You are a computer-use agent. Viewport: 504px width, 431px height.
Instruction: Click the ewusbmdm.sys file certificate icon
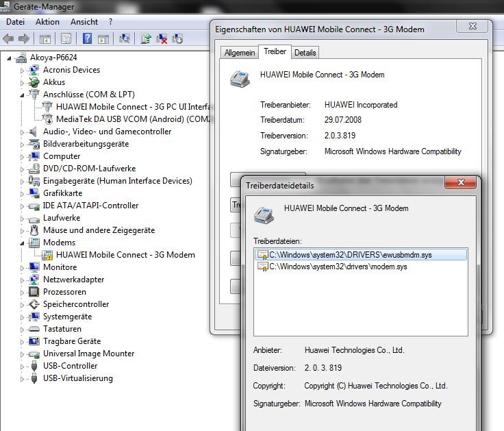[262, 255]
